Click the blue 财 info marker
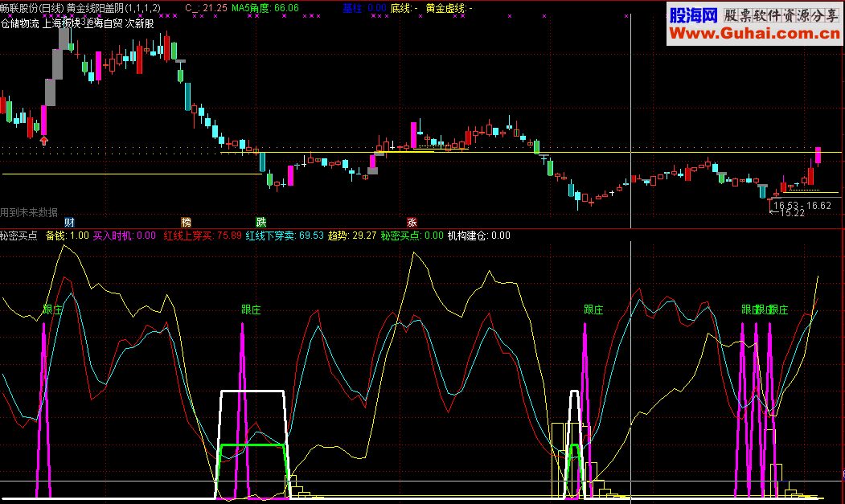This screenshot has height=504, width=845. pos(69,222)
